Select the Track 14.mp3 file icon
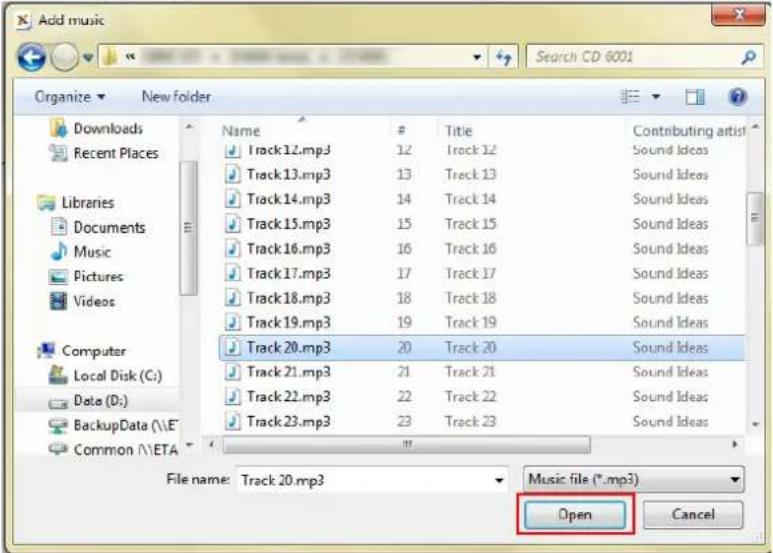Image resolution: width=773 pixels, height=553 pixels. tap(233, 199)
